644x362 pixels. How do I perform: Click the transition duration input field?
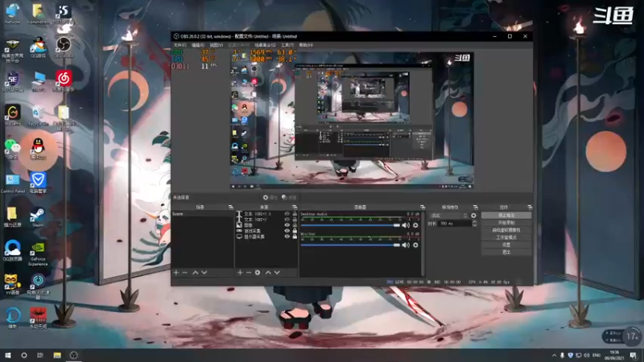(455, 224)
